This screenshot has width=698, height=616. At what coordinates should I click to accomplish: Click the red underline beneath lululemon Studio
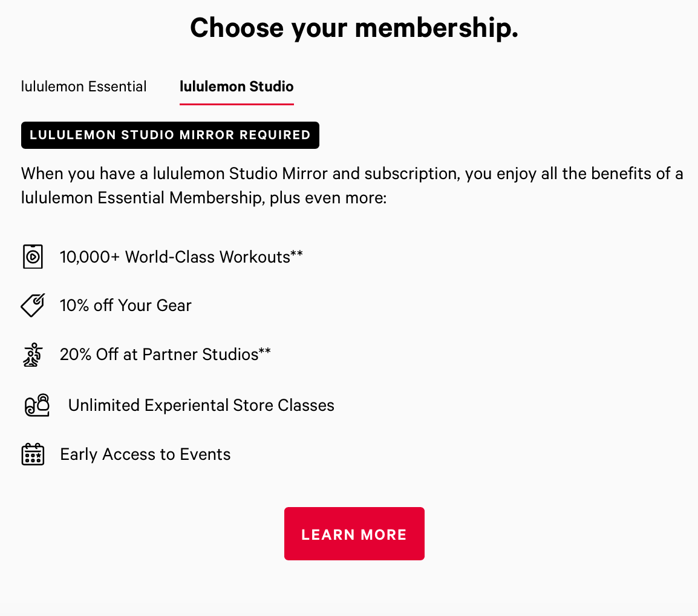click(236, 104)
